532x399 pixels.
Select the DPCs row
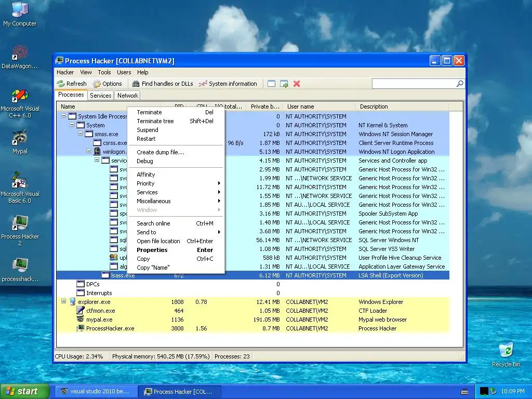[x=253, y=284]
